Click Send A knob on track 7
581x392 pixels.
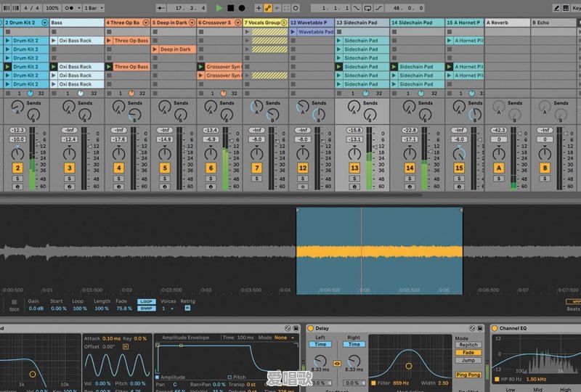pos(256,107)
